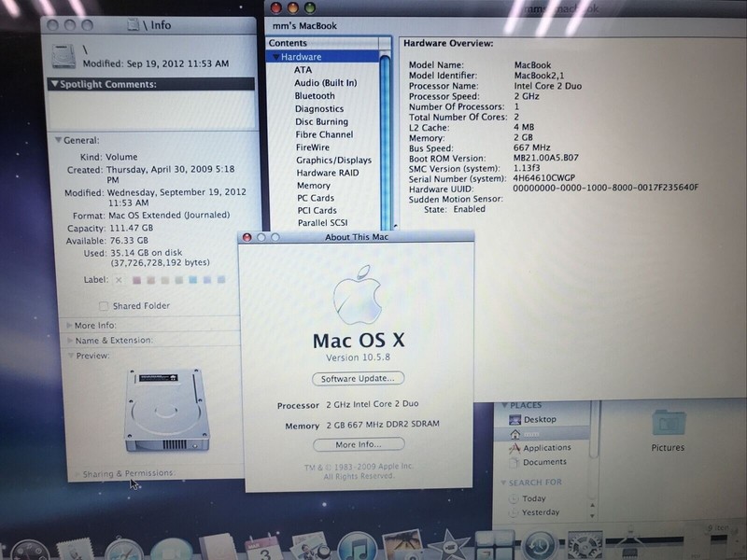Click the Apple logo in About This Mac

(358, 295)
